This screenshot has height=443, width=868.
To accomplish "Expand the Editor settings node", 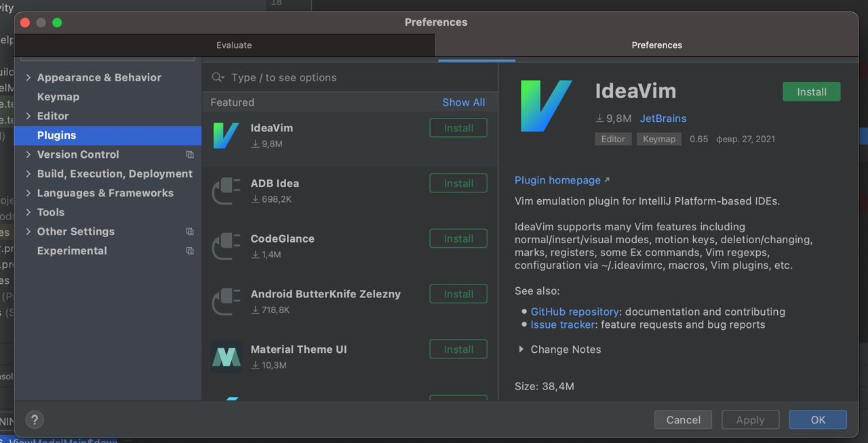I will tap(28, 116).
